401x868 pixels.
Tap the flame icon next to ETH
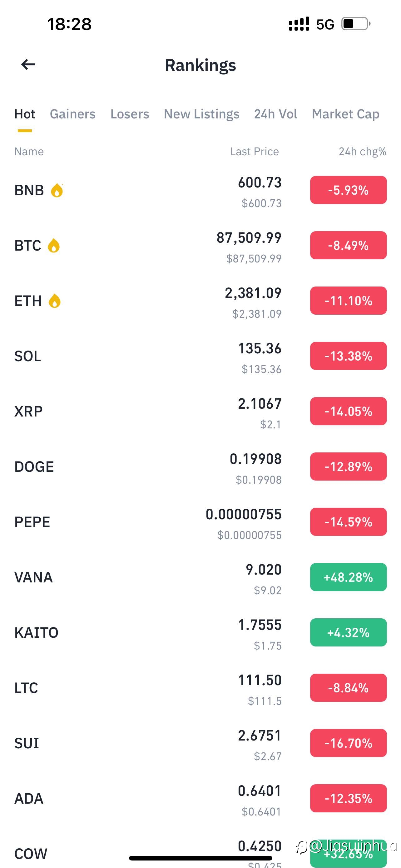pos(54,301)
